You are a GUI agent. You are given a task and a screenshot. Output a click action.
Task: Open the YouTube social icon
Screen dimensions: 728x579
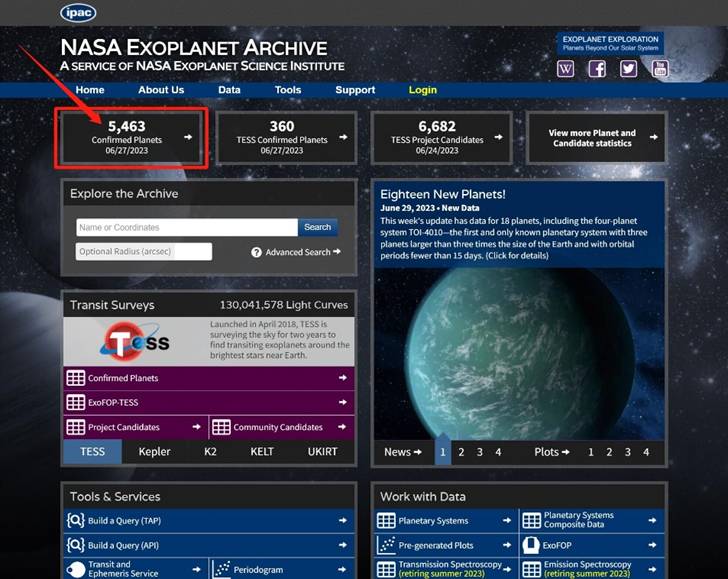click(x=659, y=69)
